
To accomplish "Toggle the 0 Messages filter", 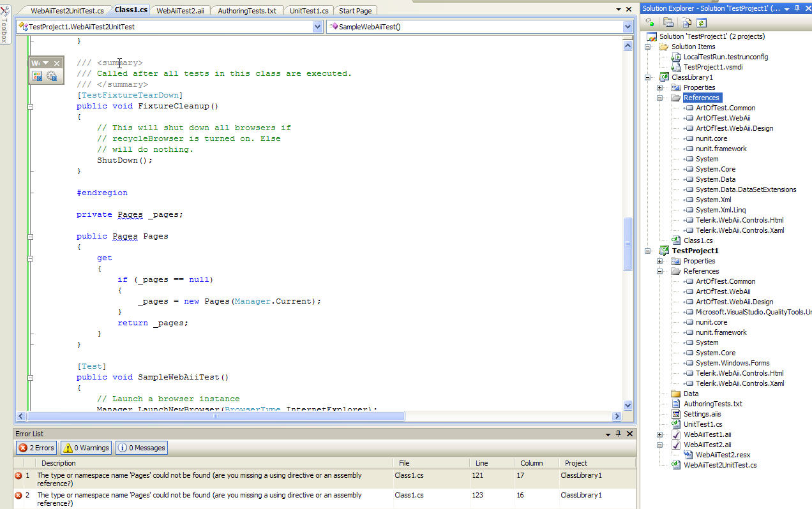I will [x=141, y=448].
